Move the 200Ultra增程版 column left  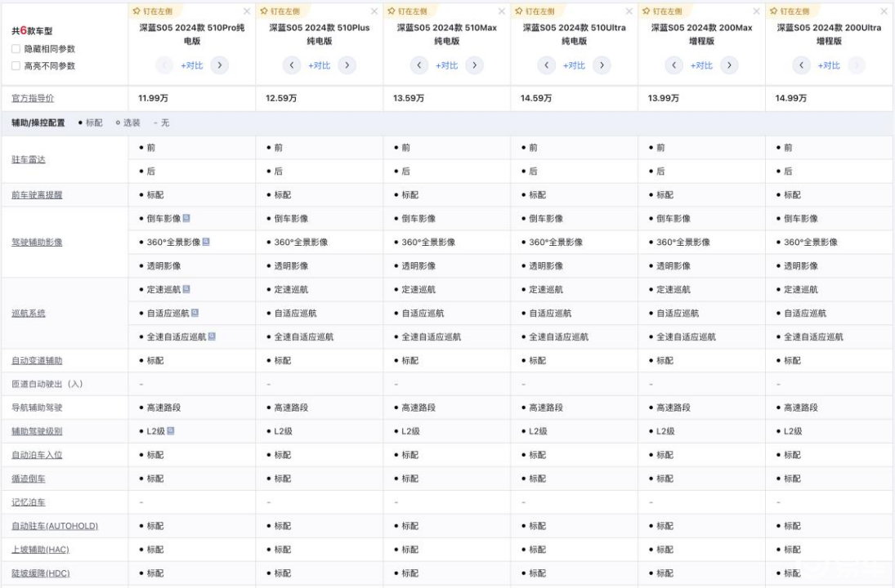(801, 65)
